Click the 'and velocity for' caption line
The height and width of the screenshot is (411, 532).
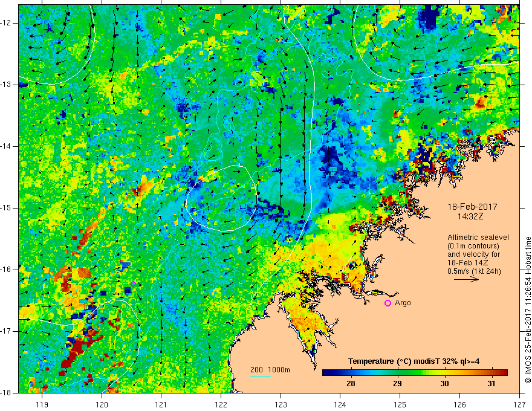(x=473, y=254)
